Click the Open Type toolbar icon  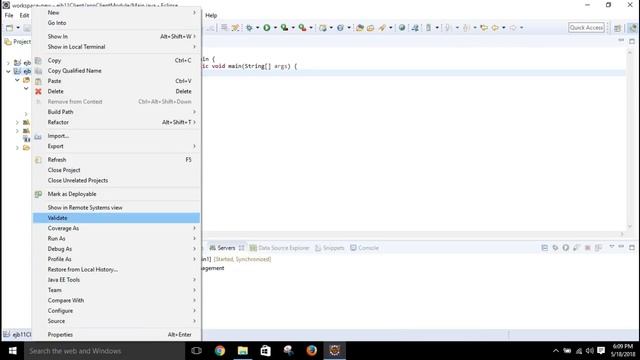(x=360, y=28)
